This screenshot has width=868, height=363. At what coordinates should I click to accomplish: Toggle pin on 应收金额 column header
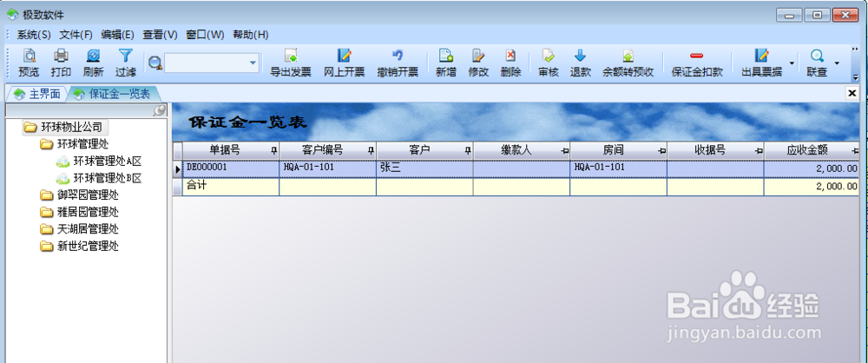coord(855,150)
